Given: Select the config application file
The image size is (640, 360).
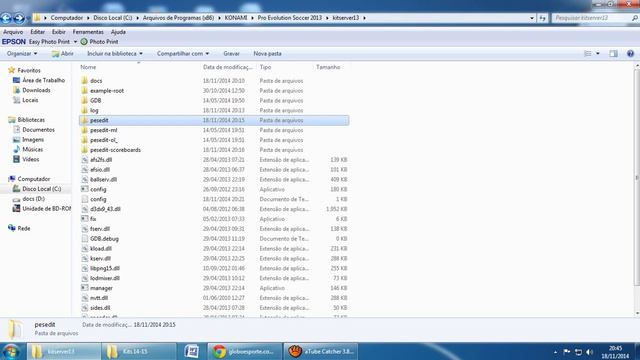Looking at the screenshot, I should click(98, 189).
